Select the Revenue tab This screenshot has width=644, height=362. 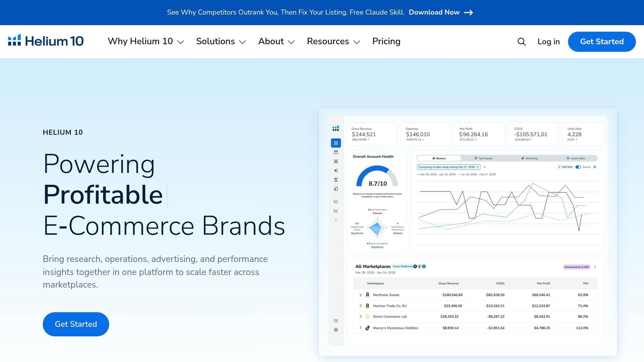(439, 158)
